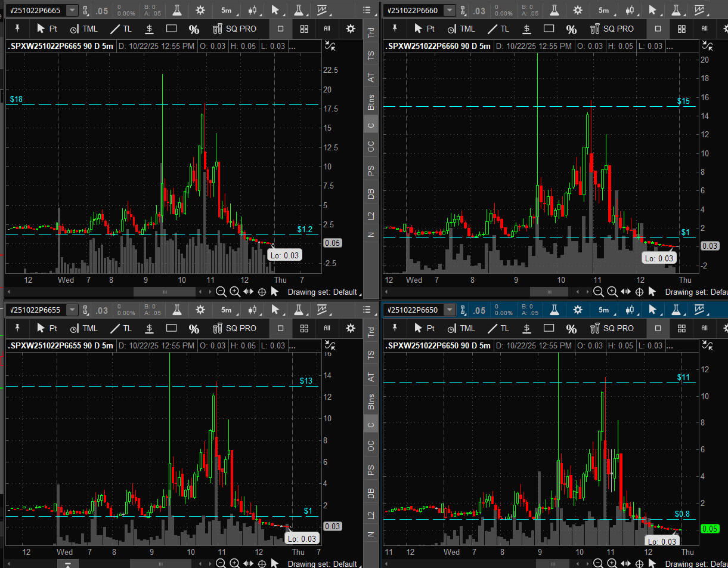
Task: Zoom out on the P6660 chart
Action: (598, 292)
